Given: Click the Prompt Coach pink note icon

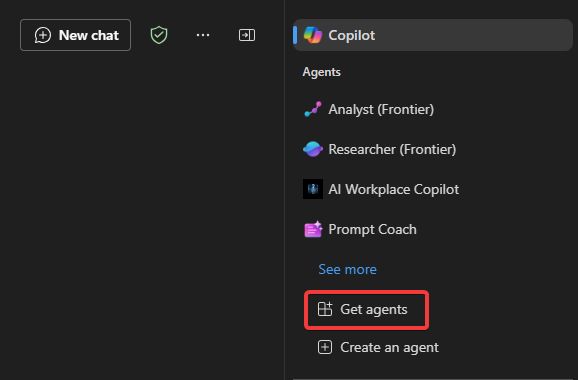Looking at the screenshot, I should pyautogui.click(x=313, y=229).
